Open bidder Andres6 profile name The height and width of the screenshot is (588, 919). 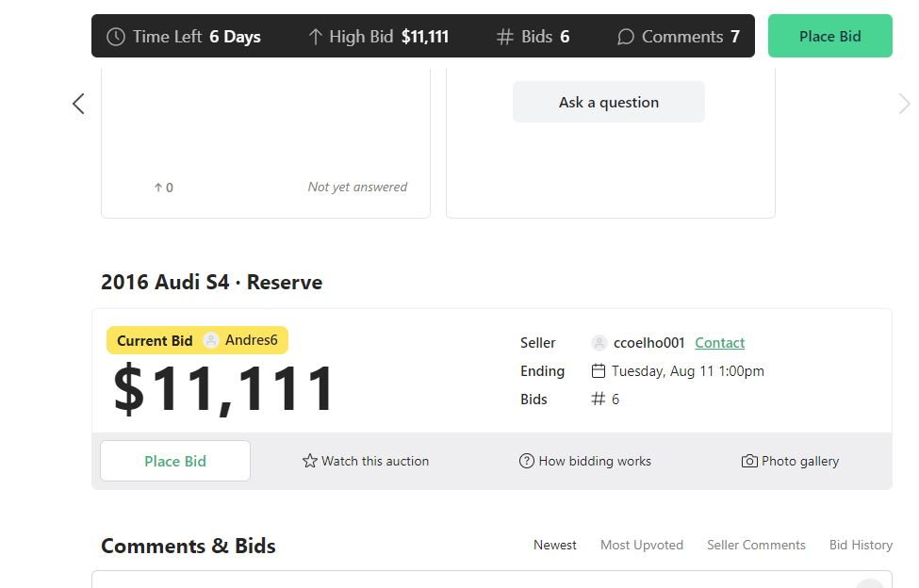pyautogui.click(x=252, y=340)
